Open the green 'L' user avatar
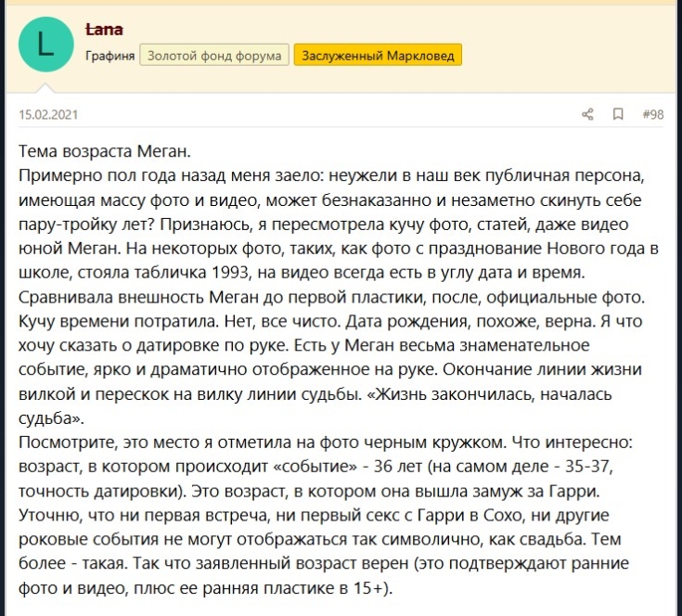The height and width of the screenshot is (616, 682). [46, 45]
